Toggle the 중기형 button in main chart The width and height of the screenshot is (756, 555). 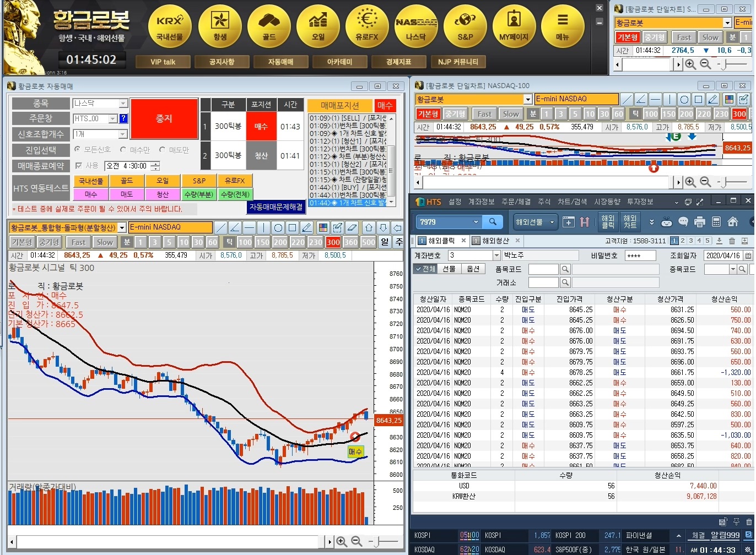point(49,242)
